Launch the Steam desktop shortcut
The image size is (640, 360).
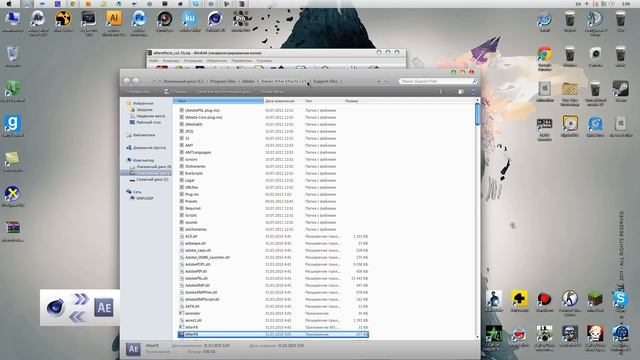(620, 89)
